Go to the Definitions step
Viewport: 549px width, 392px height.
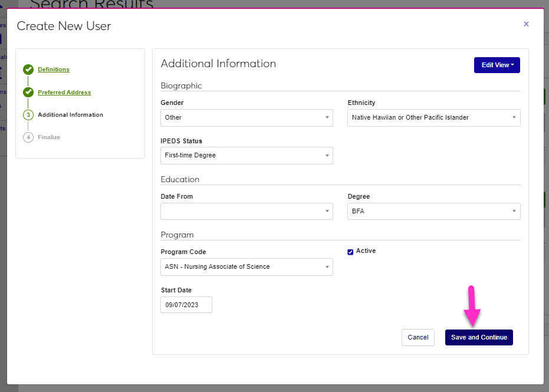[54, 70]
